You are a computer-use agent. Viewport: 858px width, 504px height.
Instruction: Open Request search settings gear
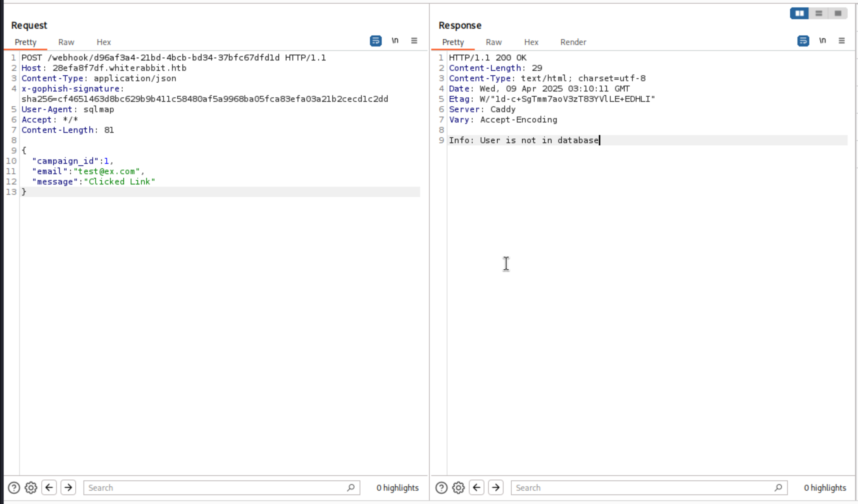(x=31, y=488)
